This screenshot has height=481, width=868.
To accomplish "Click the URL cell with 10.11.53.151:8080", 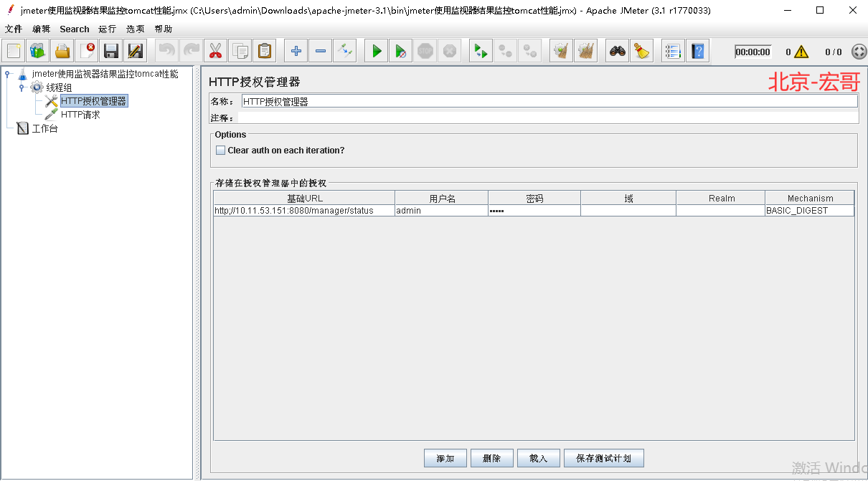I will (x=304, y=211).
